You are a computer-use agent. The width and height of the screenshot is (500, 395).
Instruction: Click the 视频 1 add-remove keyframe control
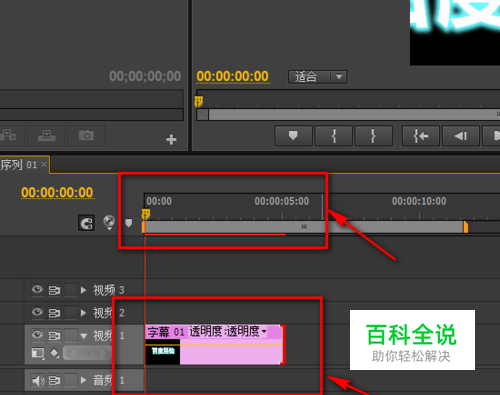point(88,353)
